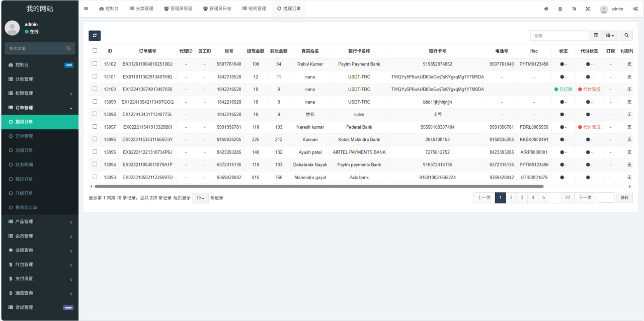Go to home via house icon
644x321 pixels.
pos(546,9)
